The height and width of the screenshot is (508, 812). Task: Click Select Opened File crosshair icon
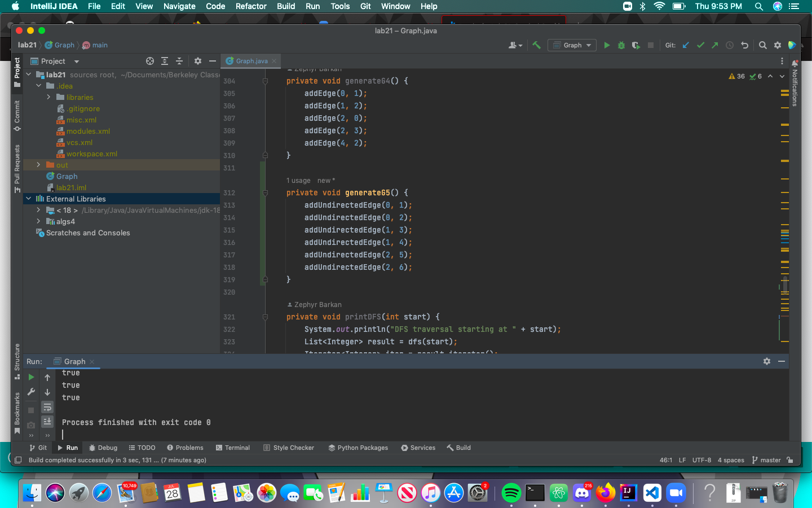pyautogui.click(x=150, y=61)
